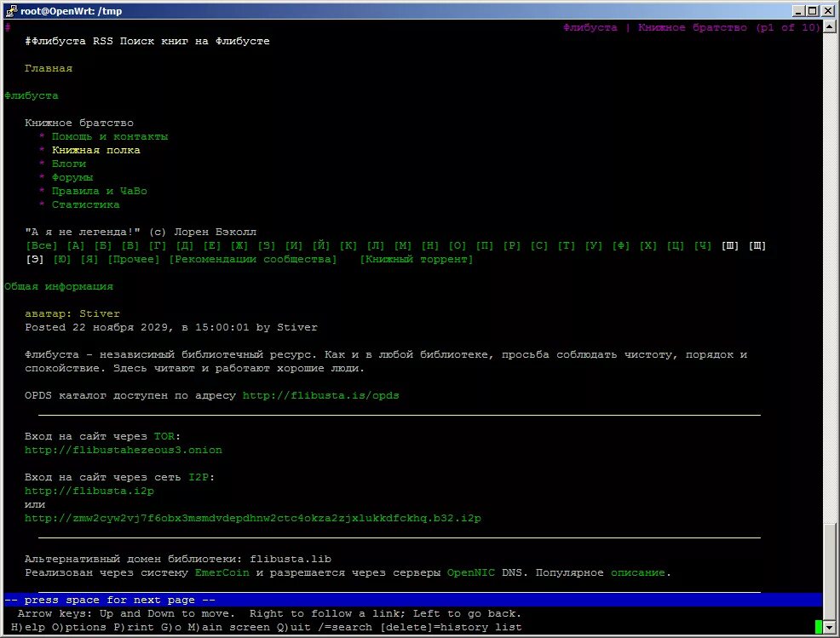The height and width of the screenshot is (638, 840).
Task: Choose the letter [Р] link
Action: [x=512, y=245]
